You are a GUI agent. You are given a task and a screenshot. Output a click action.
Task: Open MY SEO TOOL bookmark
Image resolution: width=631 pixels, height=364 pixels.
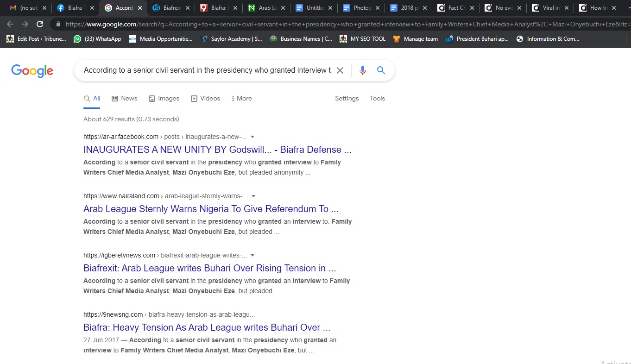pos(362,39)
